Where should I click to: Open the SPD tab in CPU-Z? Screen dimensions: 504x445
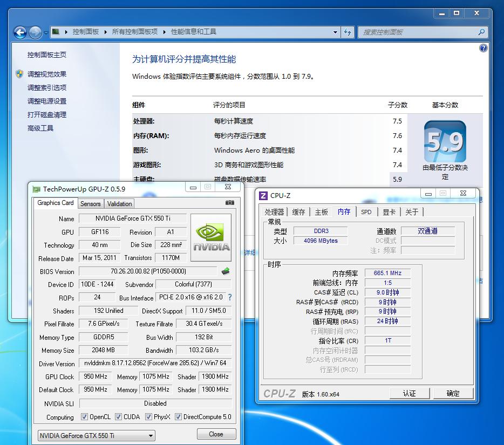click(x=366, y=213)
